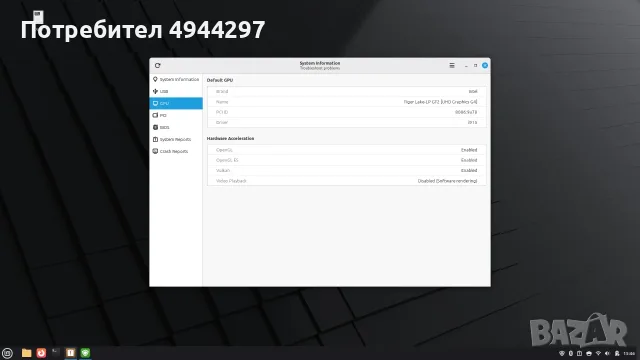Show the BIOS sidebar page
The height and width of the screenshot is (360, 640).
[176, 127]
